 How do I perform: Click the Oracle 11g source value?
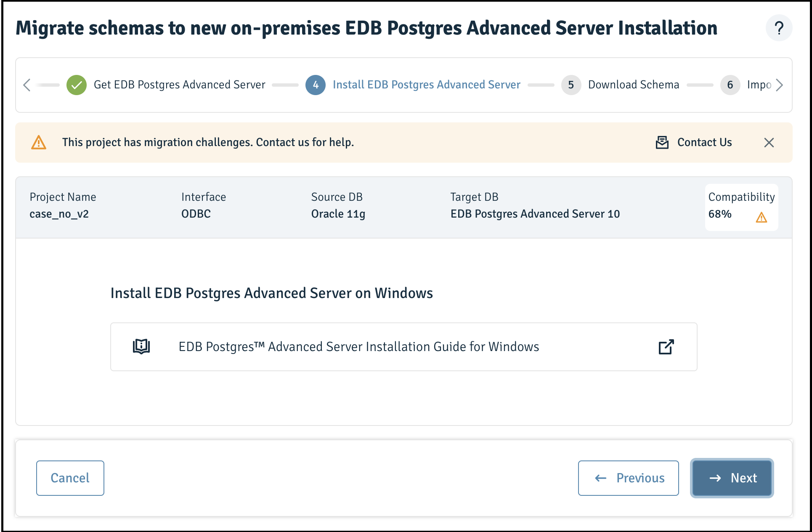tap(338, 214)
